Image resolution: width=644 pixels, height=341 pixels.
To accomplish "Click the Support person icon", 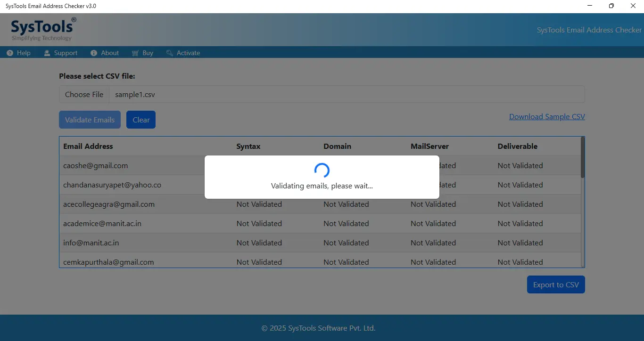I will point(47,53).
